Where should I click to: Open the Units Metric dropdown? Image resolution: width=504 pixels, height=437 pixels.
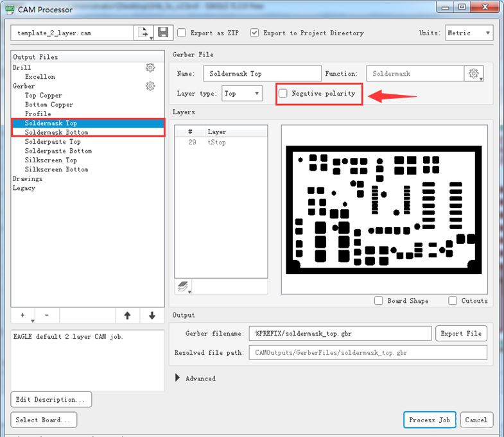[469, 33]
